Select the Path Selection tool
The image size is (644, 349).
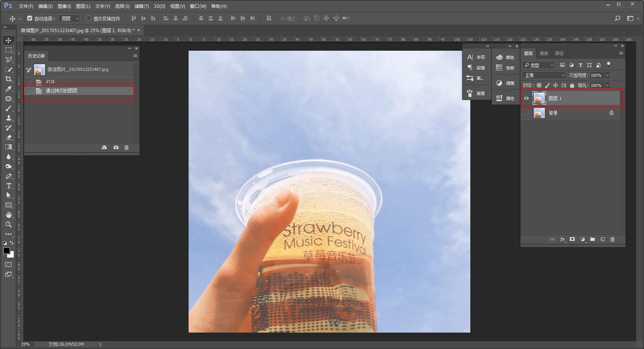coord(9,195)
